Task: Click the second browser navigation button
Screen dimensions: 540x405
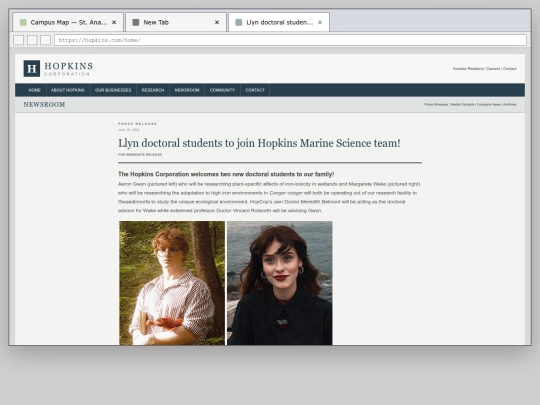Action: tap(32, 40)
